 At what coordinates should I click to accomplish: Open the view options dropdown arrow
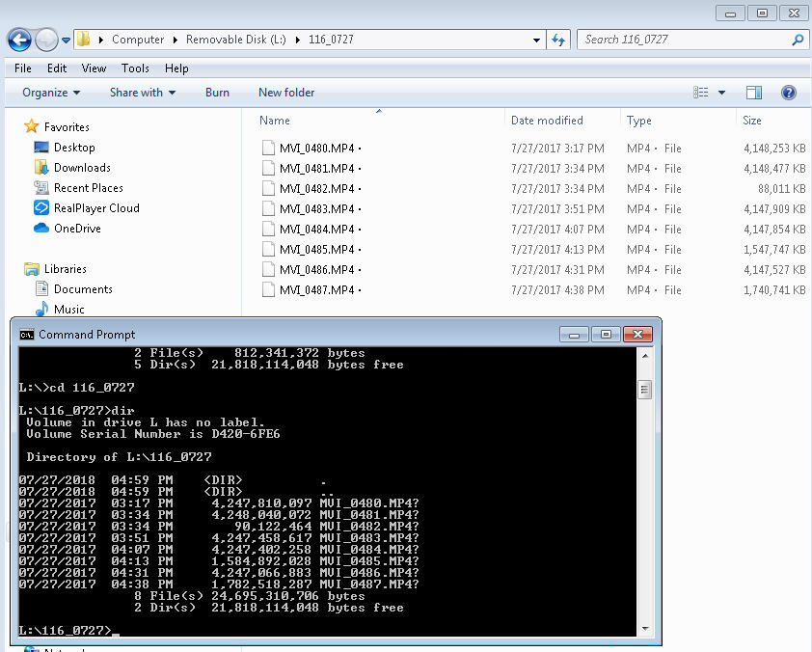click(722, 94)
